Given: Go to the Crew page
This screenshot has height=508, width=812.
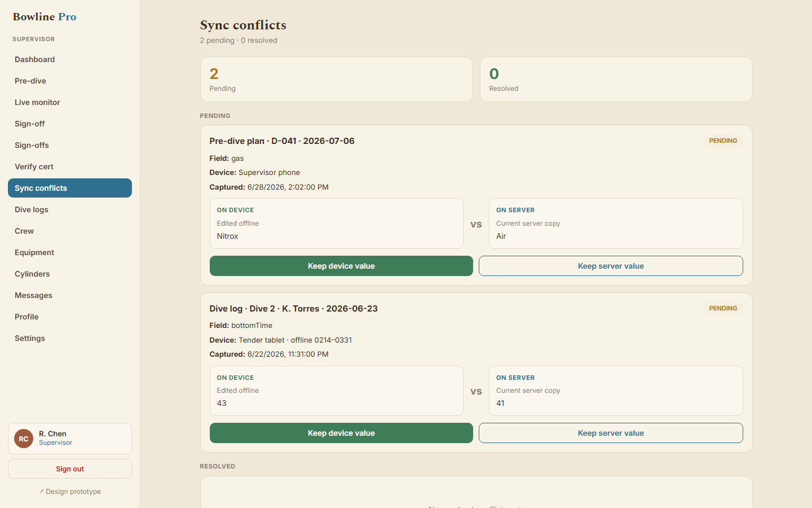Looking at the screenshot, I should click(x=70, y=231).
